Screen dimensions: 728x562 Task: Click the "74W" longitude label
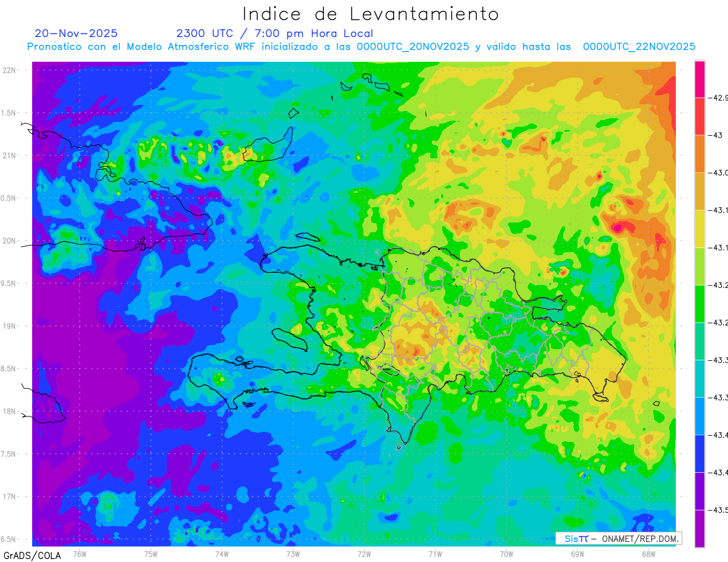click(x=222, y=554)
